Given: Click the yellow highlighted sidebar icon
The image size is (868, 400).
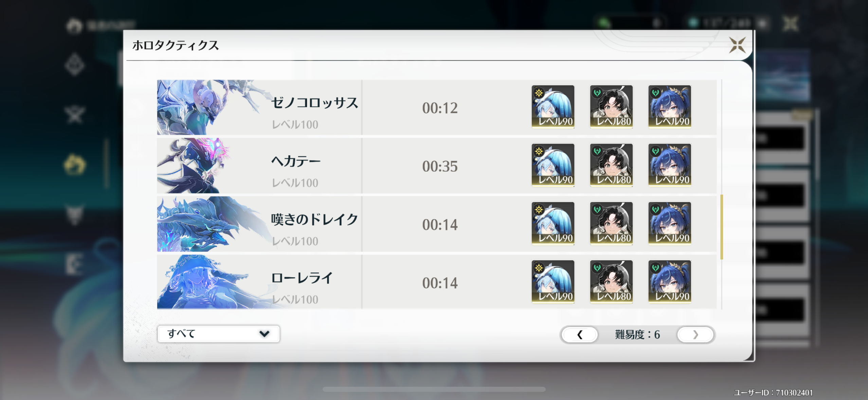Looking at the screenshot, I should coord(75,165).
